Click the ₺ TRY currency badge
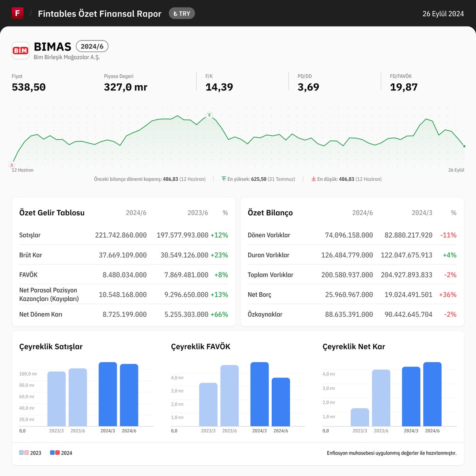Image resolution: width=476 pixels, height=476 pixels. [182, 13]
